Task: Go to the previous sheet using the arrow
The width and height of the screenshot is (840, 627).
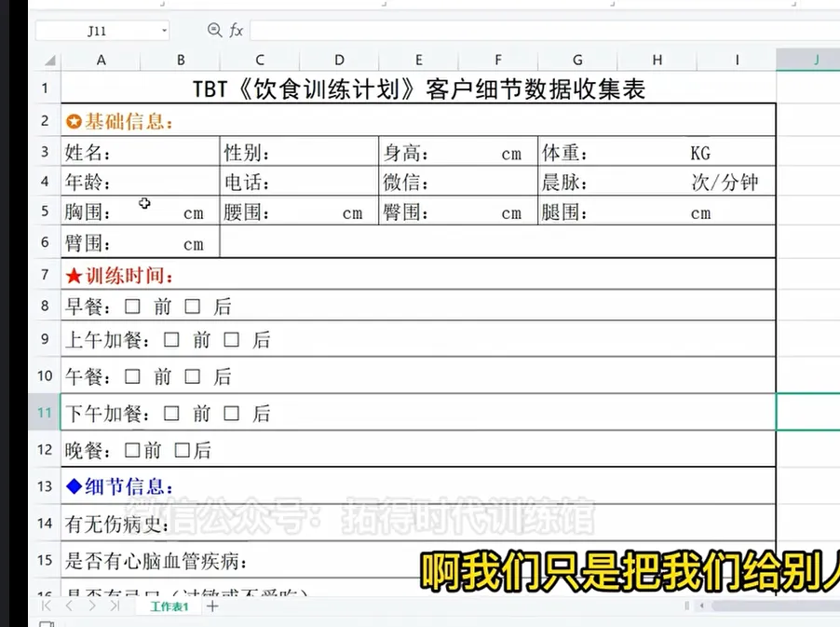Action: [68, 607]
